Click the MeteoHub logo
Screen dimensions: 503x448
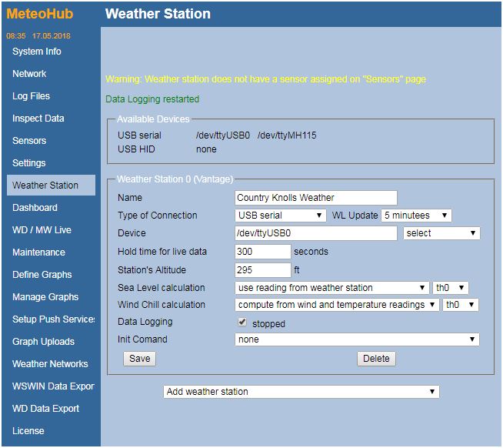(x=40, y=14)
